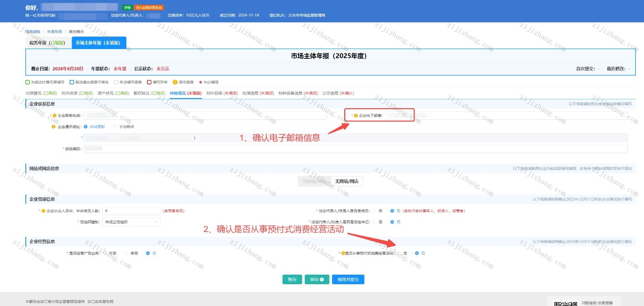The height and width of the screenshot is (306, 644).
Task: Open the 对外担保 section tab
Action: (x=222, y=93)
